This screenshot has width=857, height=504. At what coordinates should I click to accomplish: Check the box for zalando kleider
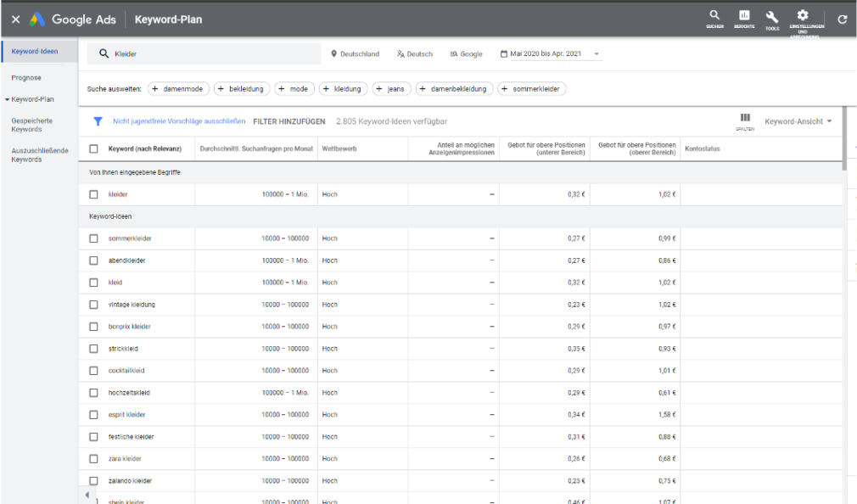[93, 481]
